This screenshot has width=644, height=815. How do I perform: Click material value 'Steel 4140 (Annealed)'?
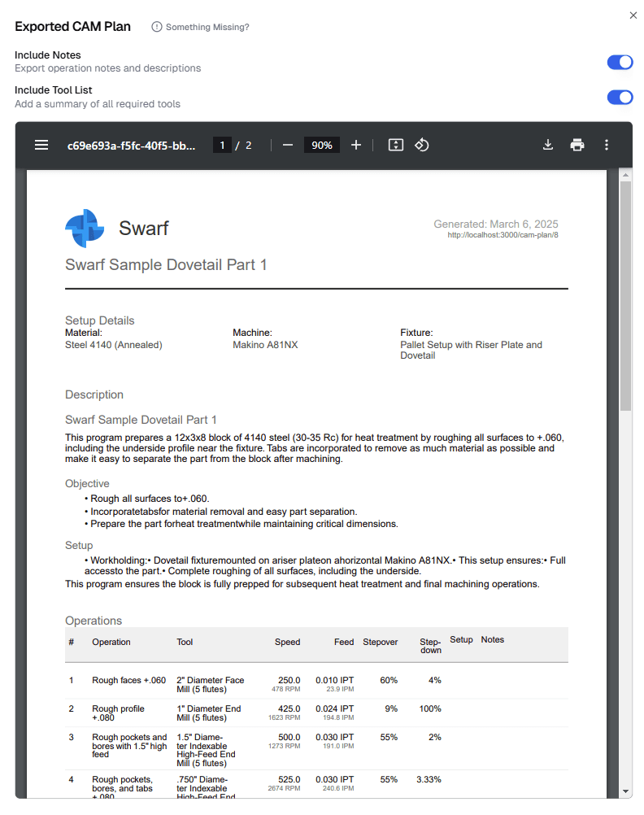click(x=113, y=345)
